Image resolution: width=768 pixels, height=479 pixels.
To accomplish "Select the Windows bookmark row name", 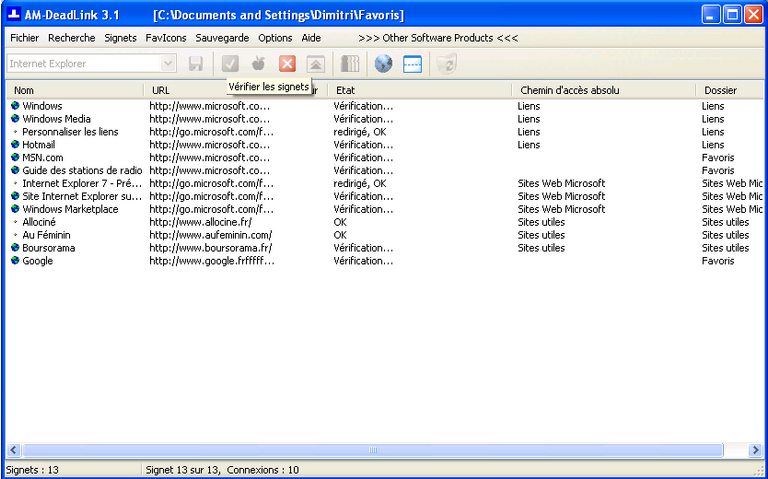I will (x=42, y=106).
